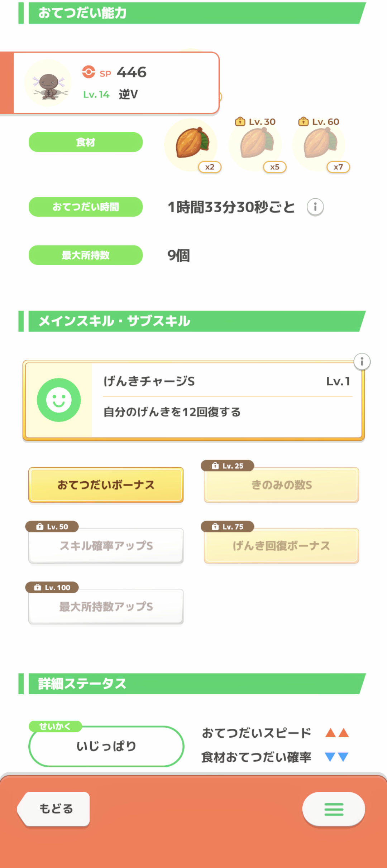Select locked スキル確率アップS sub skill

106,546
